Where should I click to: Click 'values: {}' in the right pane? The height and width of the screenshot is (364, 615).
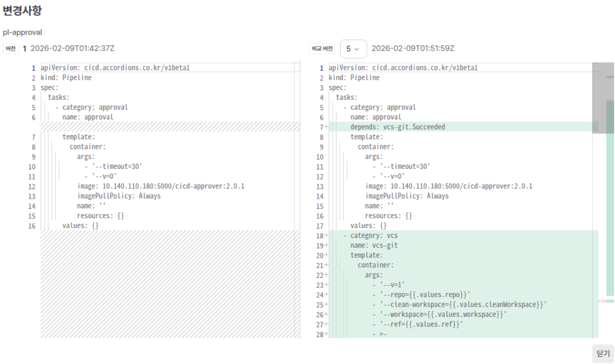(x=368, y=226)
